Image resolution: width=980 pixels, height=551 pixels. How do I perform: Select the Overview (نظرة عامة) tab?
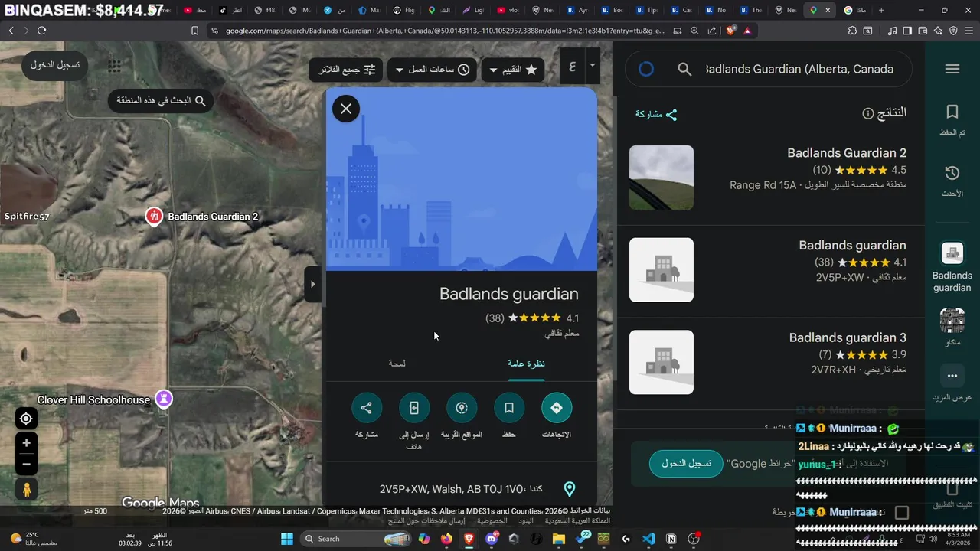[526, 364]
